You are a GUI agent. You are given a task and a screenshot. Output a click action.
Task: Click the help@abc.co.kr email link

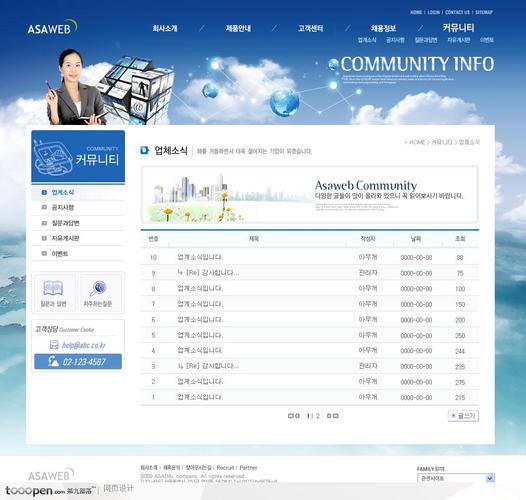pyautogui.click(x=84, y=345)
